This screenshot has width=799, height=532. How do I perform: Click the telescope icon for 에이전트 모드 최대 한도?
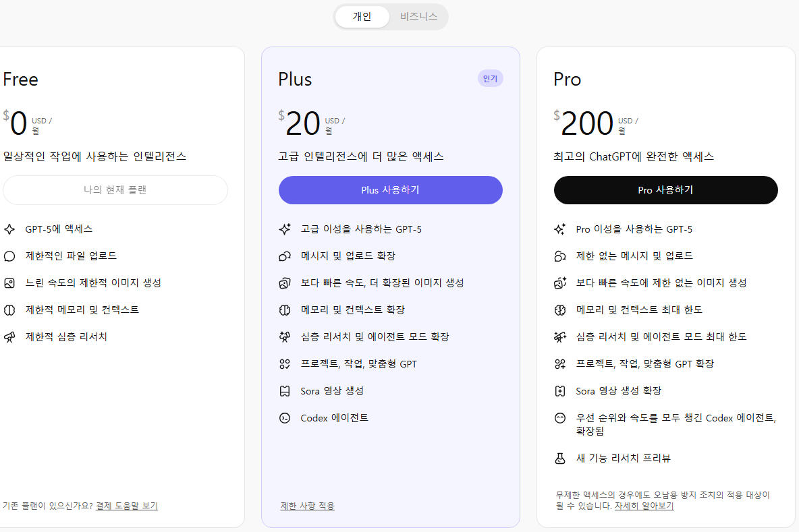click(560, 337)
